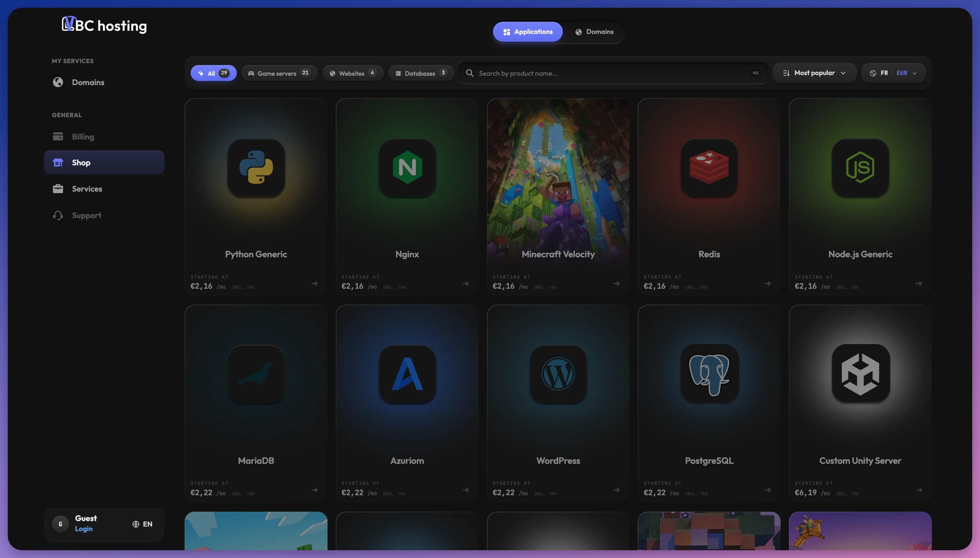Click the BC hosting logo
The height and width of the screenshot is (558, 980).
coord(104,25)
